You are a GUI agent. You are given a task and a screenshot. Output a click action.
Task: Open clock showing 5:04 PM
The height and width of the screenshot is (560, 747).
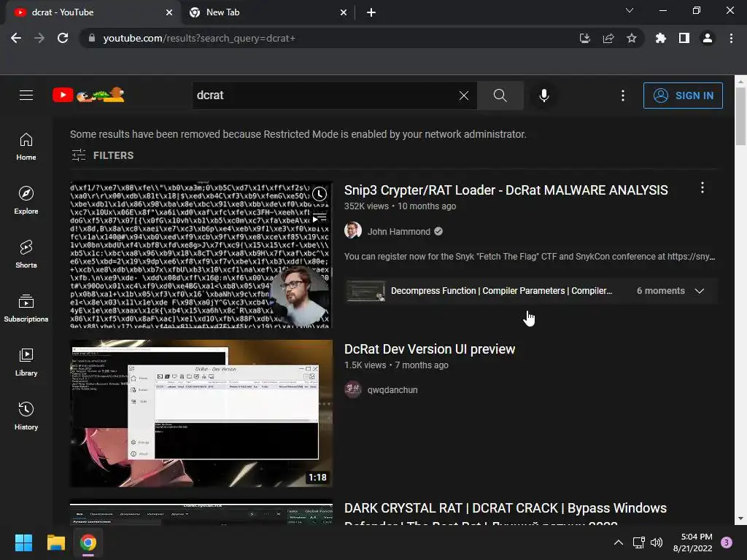tap(693, 542)
